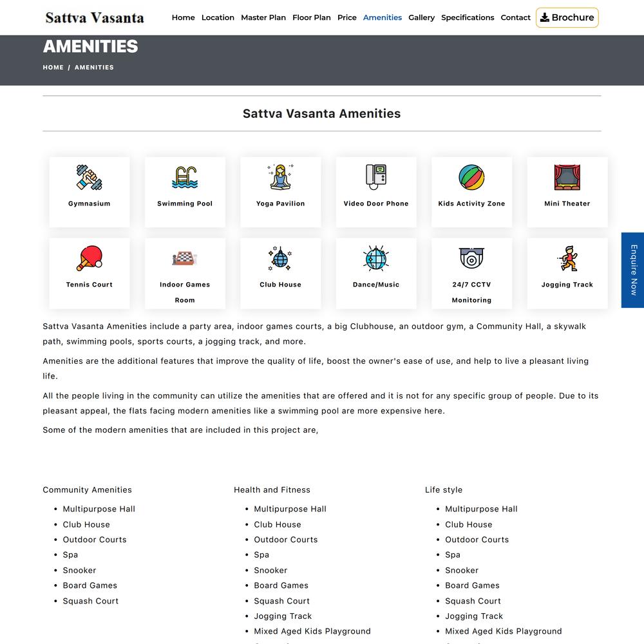Click the Sattva Vasanta Amenities heading

[321, 113]
